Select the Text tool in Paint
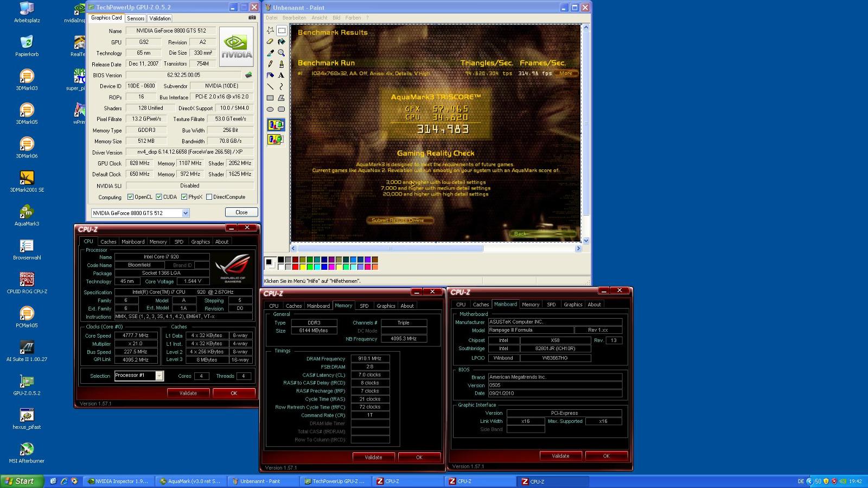Screen dimensions: 868x488 pos(282,75)
